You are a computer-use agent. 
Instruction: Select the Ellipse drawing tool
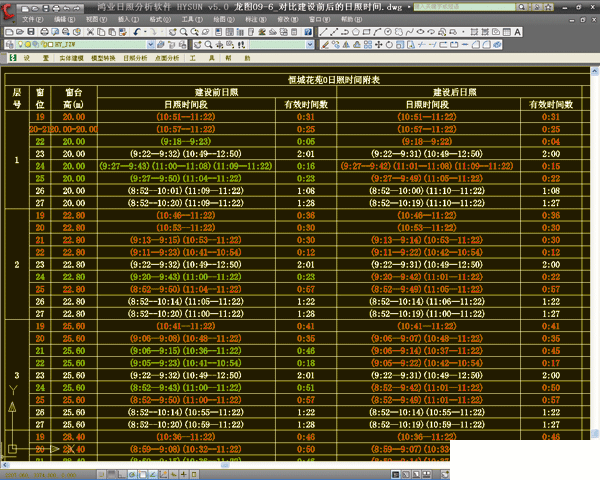[420, 32]
